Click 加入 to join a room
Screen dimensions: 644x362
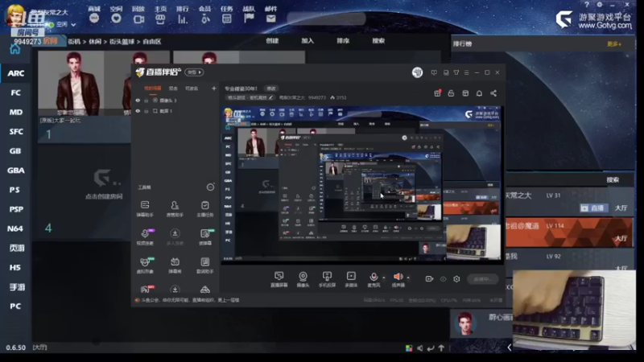308,41
